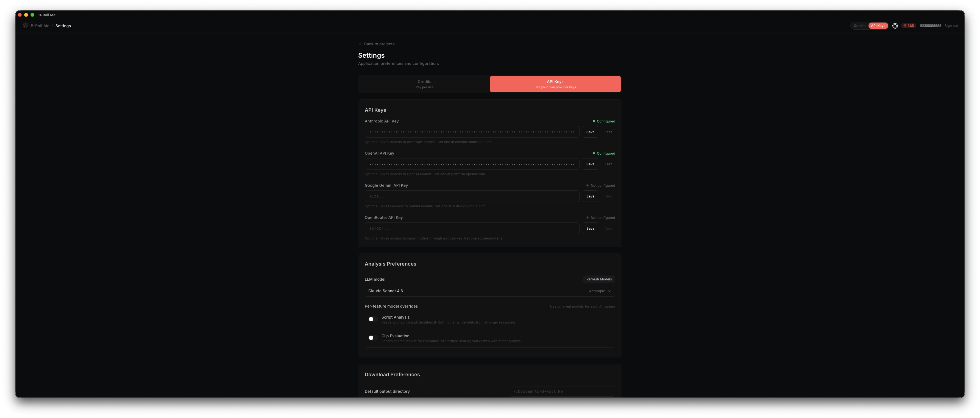Test the OpenRouter API key
The image size is (980, 418).
[x=608, y=228]
